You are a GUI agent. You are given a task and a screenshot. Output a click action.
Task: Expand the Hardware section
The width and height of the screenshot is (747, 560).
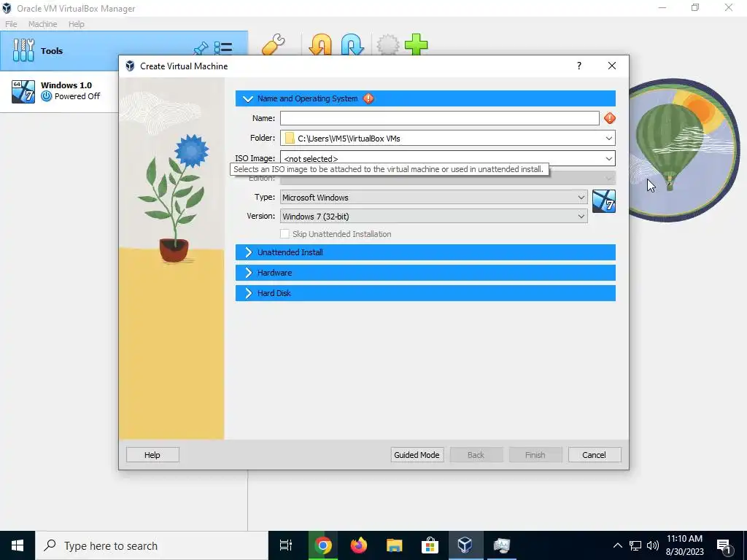click(x=425, y=273)
